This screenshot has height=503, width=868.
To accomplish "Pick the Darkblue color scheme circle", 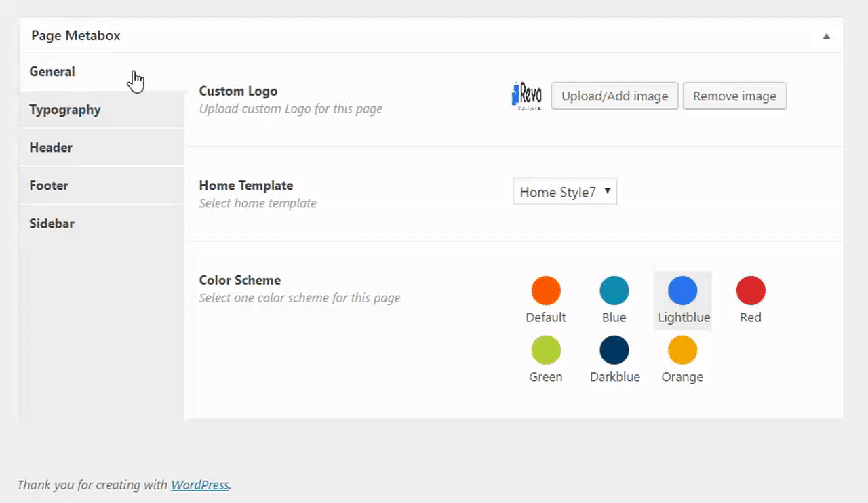I will click(x=614, y=350).
